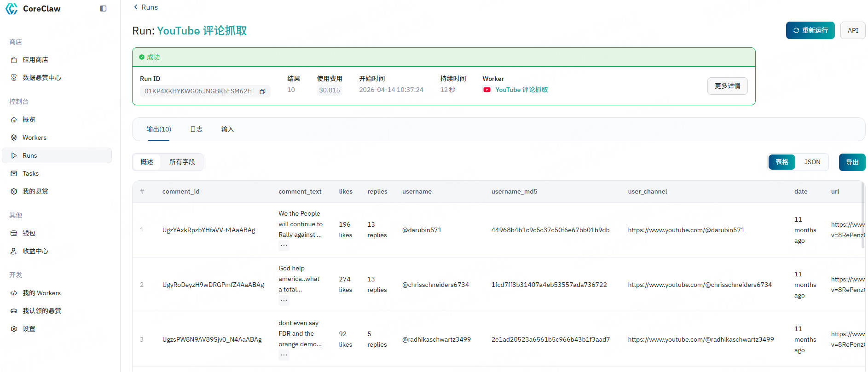This screenshot has height=372, width=868.
Task: Go to the 概览 overview page
Action: pos(29,120)
